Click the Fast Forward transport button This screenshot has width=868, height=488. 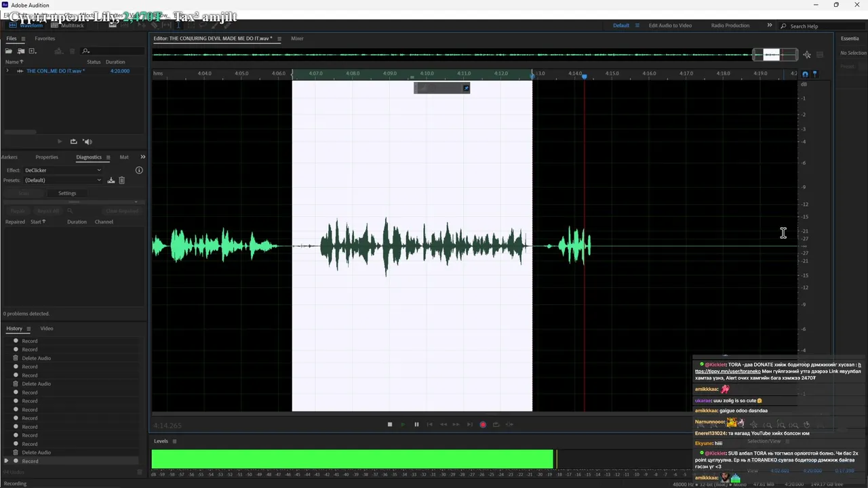456,425
